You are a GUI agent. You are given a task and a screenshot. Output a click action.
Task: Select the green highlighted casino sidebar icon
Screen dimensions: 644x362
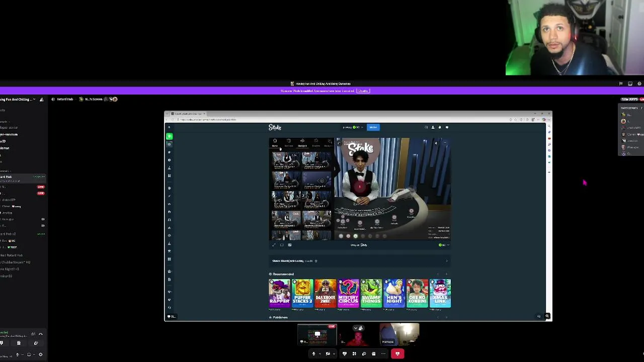tap(169, 136)
